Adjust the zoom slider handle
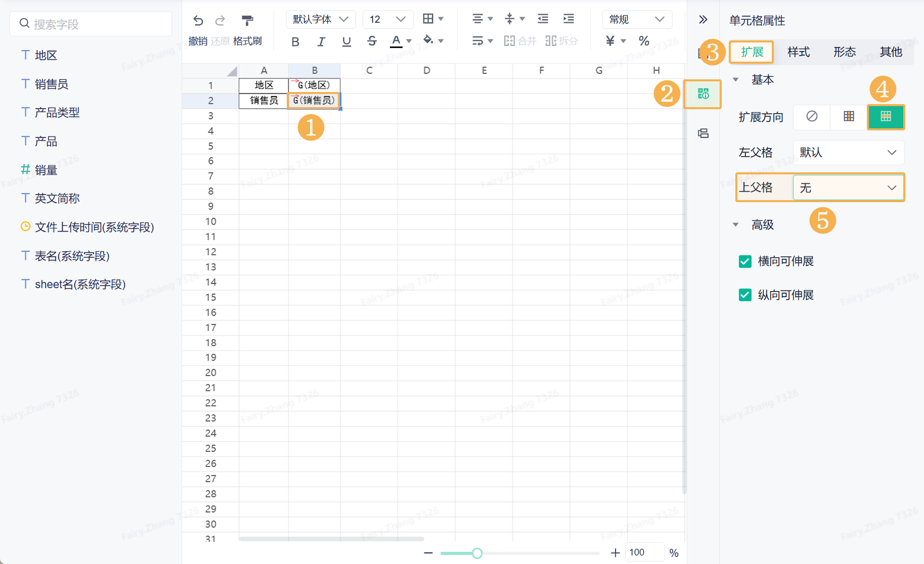 click(x=477, y=553)
